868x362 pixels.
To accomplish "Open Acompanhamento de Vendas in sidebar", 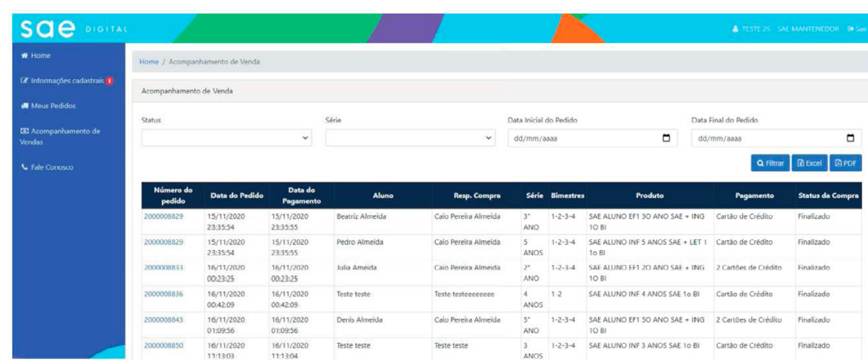I will tap(61, 136).
